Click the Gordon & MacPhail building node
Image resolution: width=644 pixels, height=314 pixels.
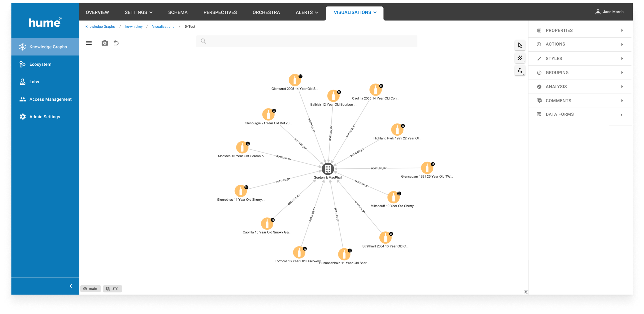tap(328, 169)
